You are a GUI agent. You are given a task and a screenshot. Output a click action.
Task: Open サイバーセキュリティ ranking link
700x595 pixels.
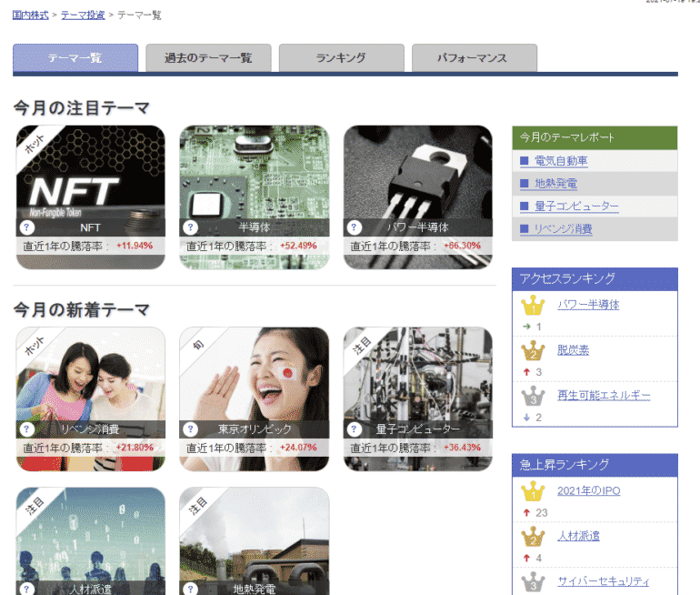(604, 581)
